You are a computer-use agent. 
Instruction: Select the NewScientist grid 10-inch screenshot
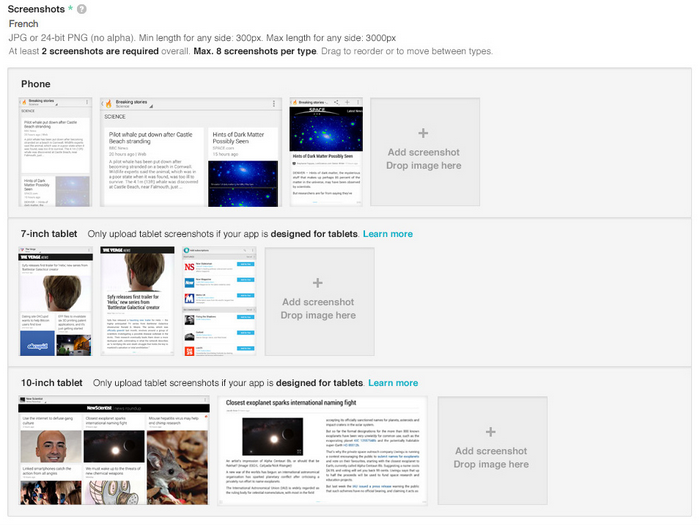click(x=114, y=450)
